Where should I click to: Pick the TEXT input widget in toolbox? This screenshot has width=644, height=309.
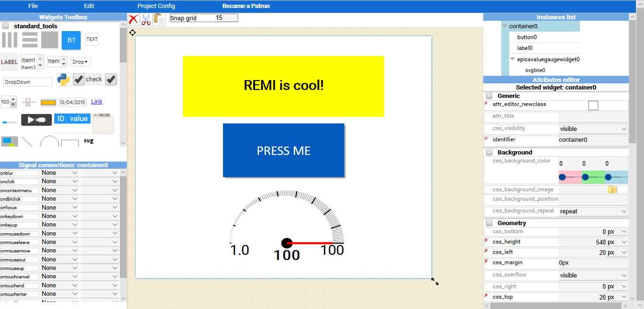(92, 39)
